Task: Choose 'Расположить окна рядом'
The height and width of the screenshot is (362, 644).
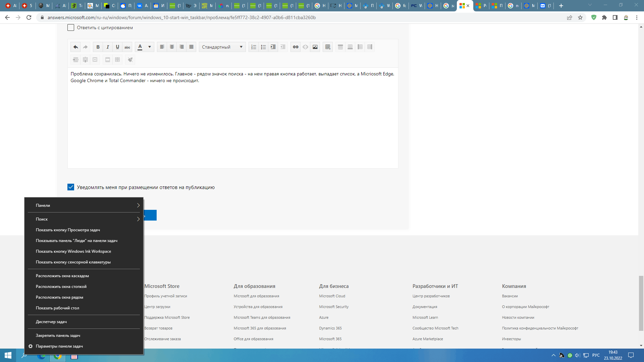Action: 84,297
